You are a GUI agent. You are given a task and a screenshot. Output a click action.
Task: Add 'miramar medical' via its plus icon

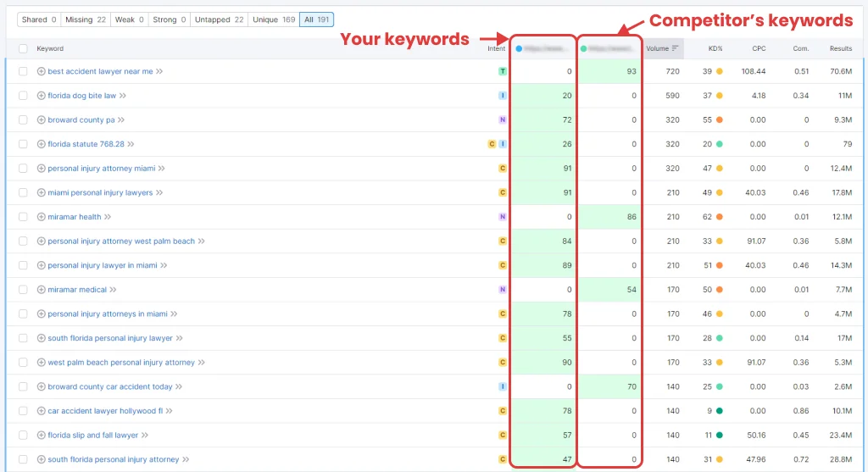41,290
